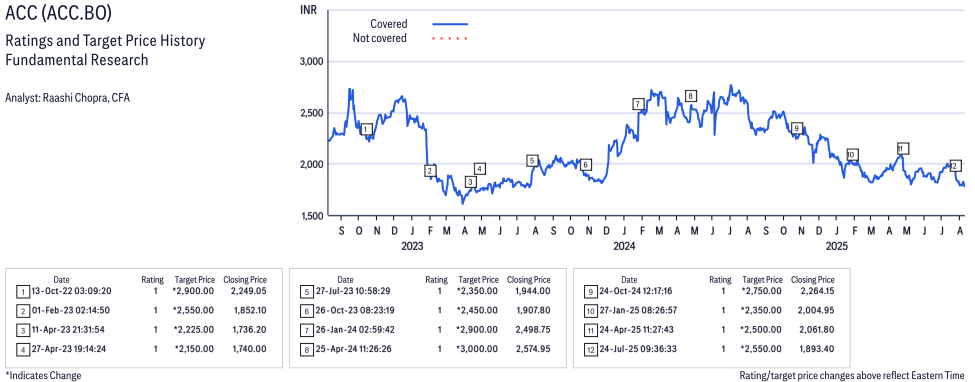Select date 25-Apr-24 11:26:26 in table

pos(354,348)
